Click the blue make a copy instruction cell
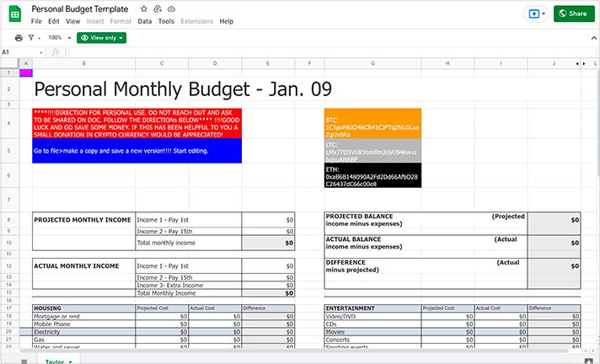This screenshot has height=364, width=600. pos(137,151)
